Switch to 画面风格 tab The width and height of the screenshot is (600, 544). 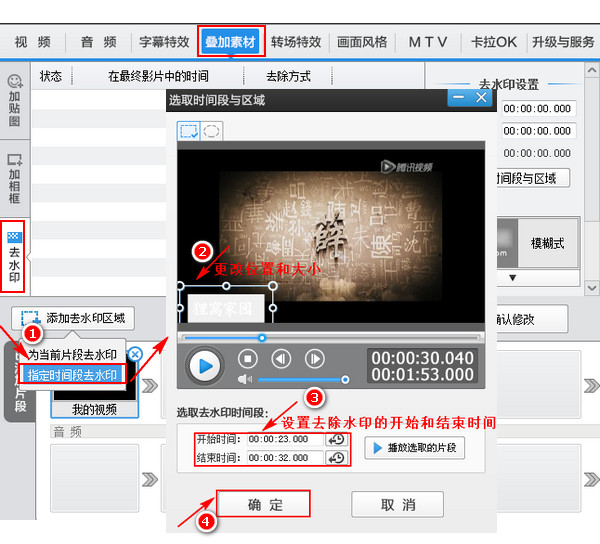pos(362,42)
